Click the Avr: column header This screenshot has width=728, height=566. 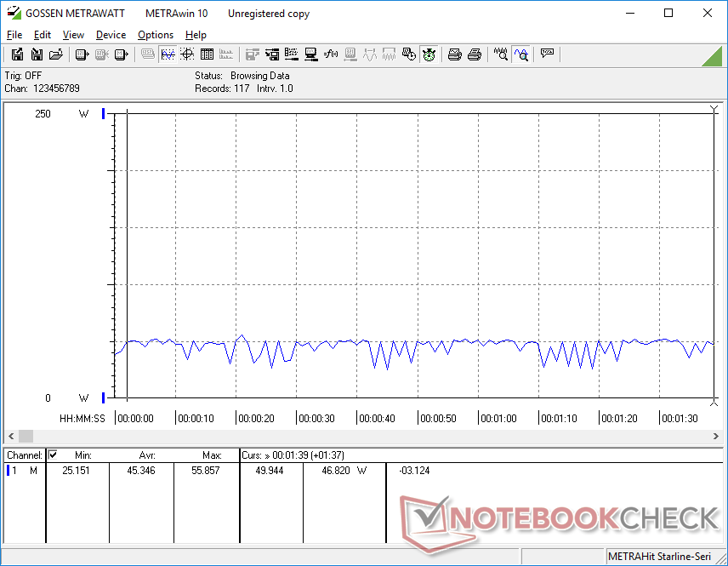pos(147,455)
